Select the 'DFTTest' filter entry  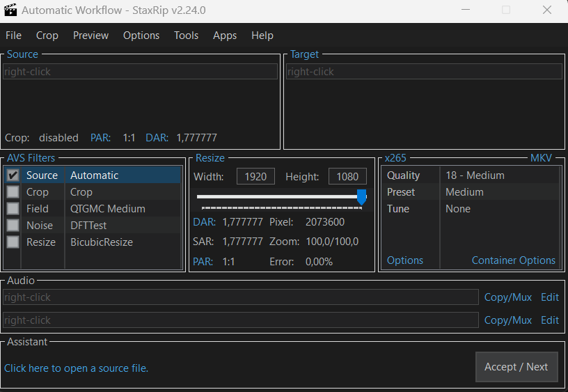coord(88,226)
